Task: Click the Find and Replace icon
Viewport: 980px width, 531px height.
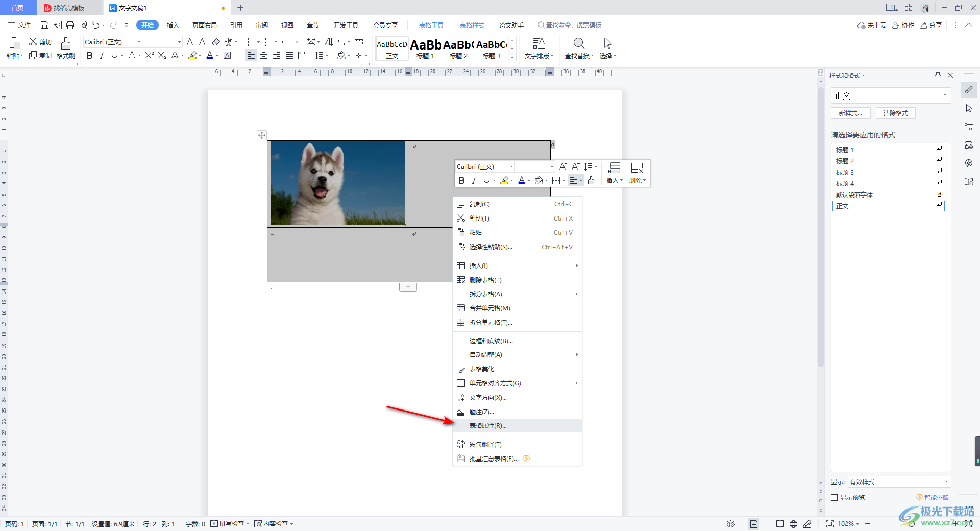Action: pyautogui.click(x=579, y=43)
